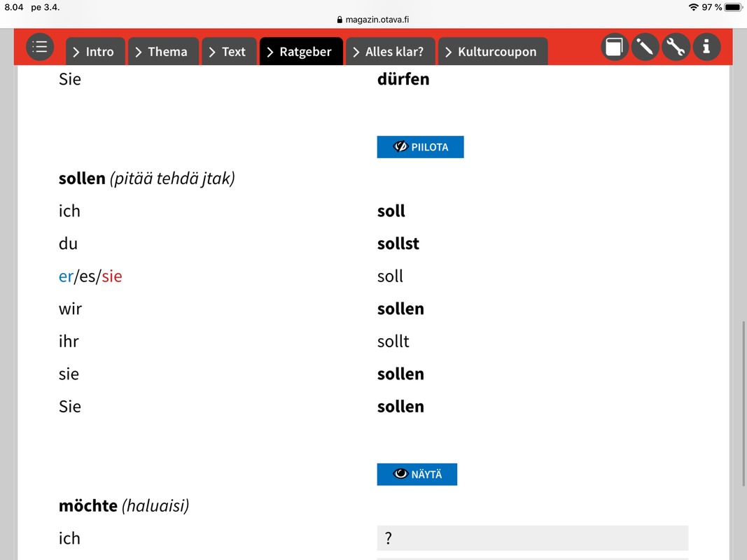Click the page's vertical scrollbar

(743, 404)
